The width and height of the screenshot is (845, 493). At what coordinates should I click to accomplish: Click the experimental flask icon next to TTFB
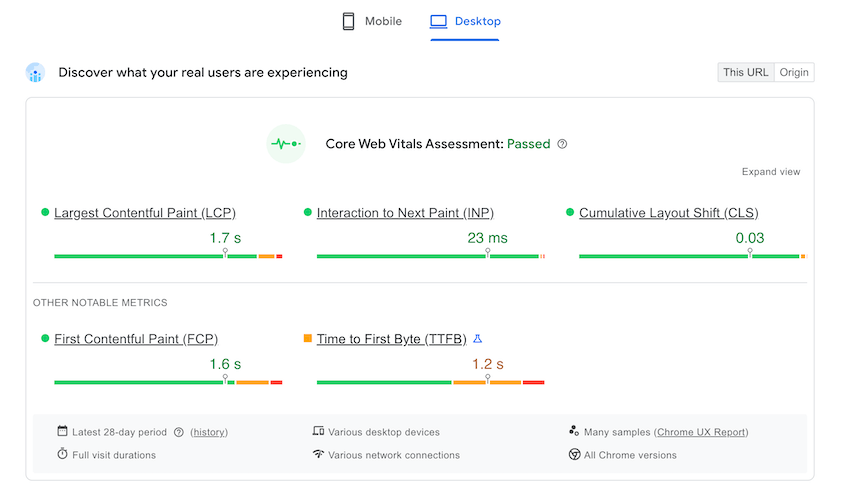(478, 339)
